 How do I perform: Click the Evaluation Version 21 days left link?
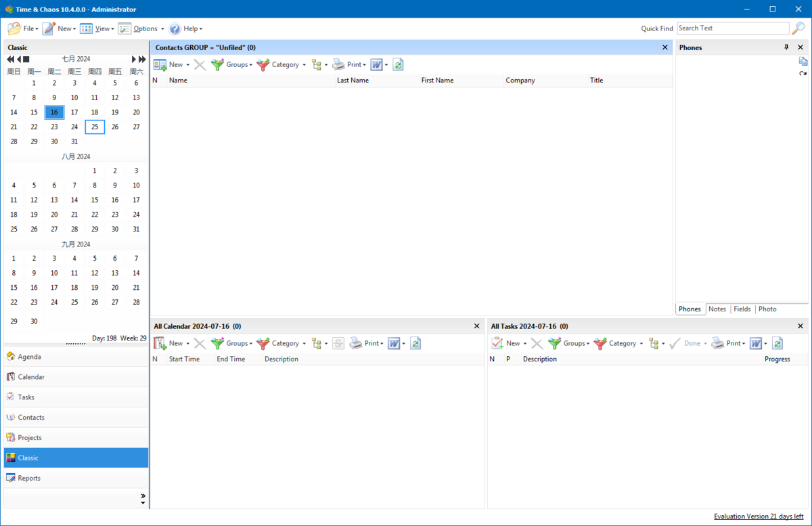click(x=758, y=517)
